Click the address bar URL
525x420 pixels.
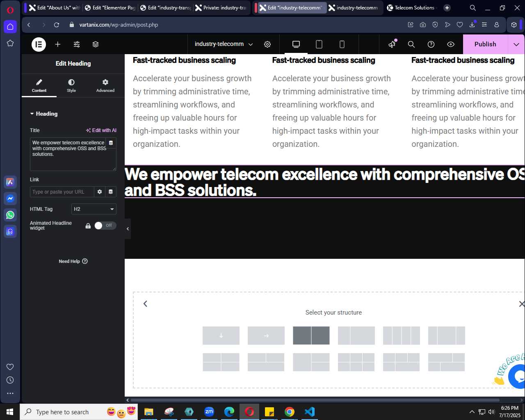(x=119, y=25)
